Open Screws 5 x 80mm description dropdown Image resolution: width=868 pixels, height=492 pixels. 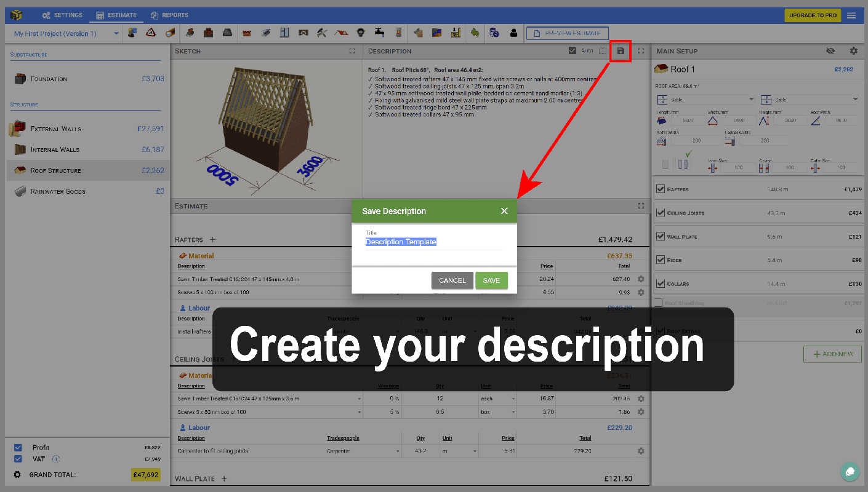pyautogui.click(x=270, y=412)
